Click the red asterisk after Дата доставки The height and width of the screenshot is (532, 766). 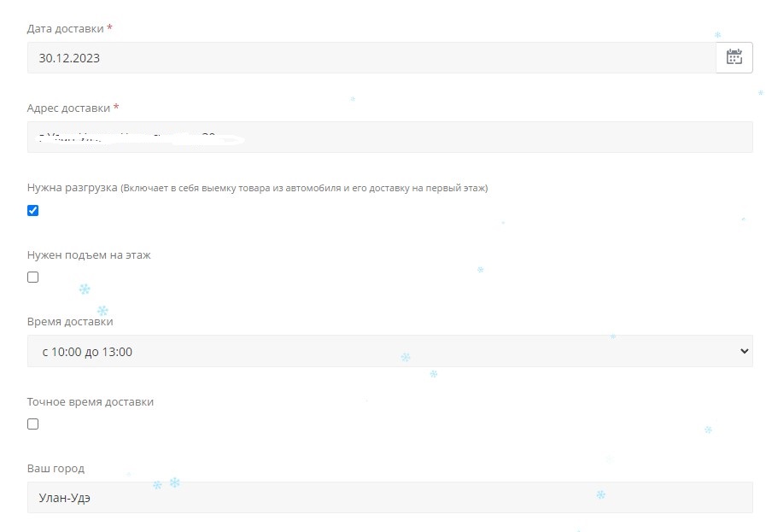[110, 28]
